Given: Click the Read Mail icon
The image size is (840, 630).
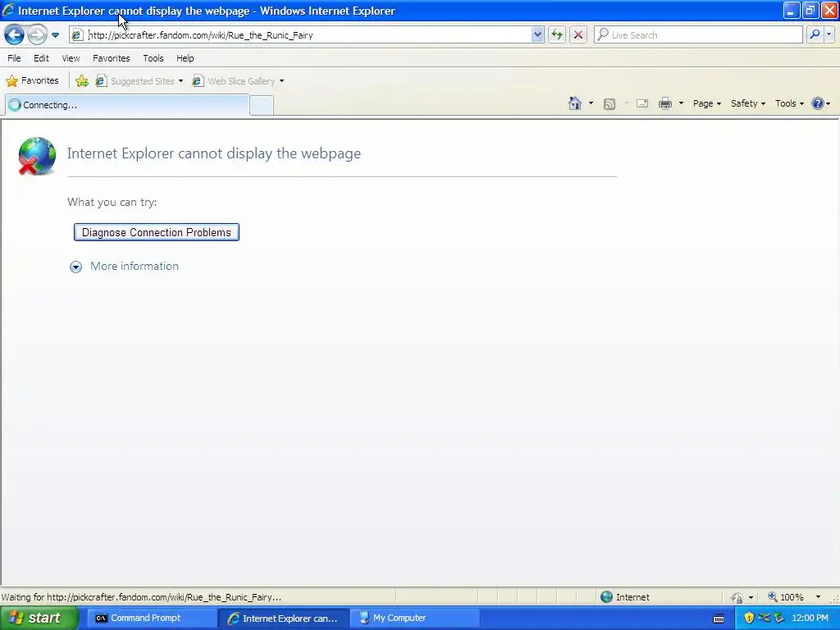Looking at the screenshot, I should tap(642, 103).
